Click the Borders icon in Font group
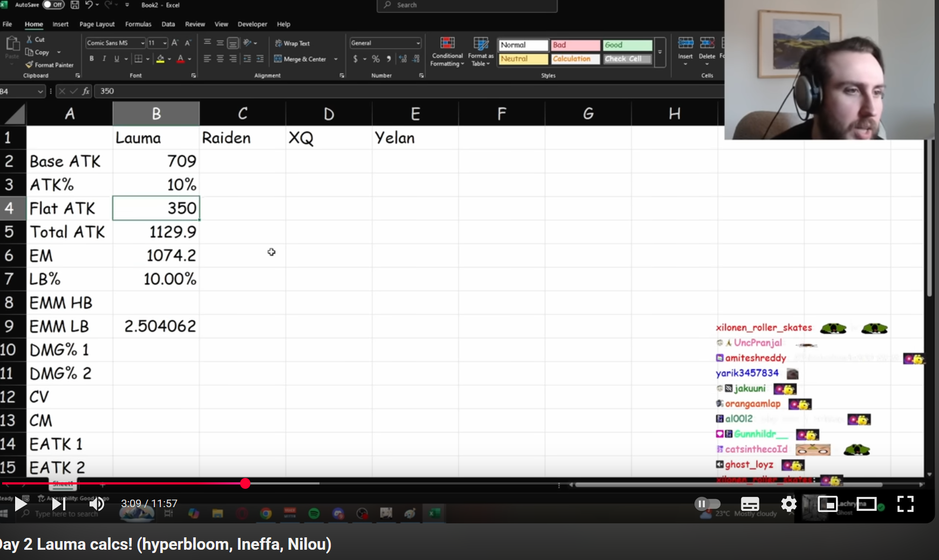Image resolution: width=939 pixels, height=560 pixels. (139, 59)
